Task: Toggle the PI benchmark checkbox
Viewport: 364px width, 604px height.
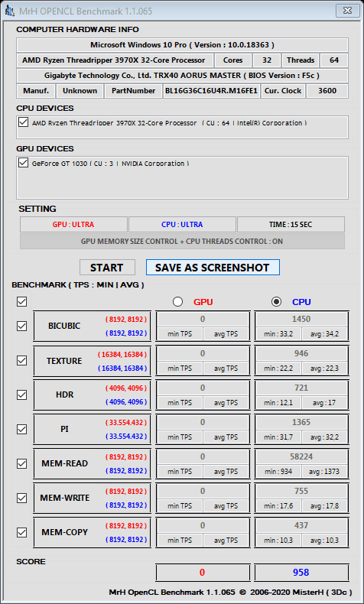Action: click(x=21, y=429)
